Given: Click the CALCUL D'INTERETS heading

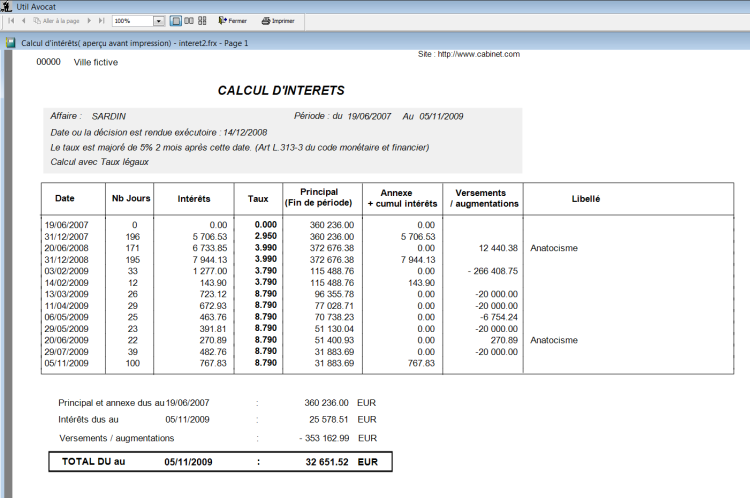Looking at the screenshot, I should [281, 90].
